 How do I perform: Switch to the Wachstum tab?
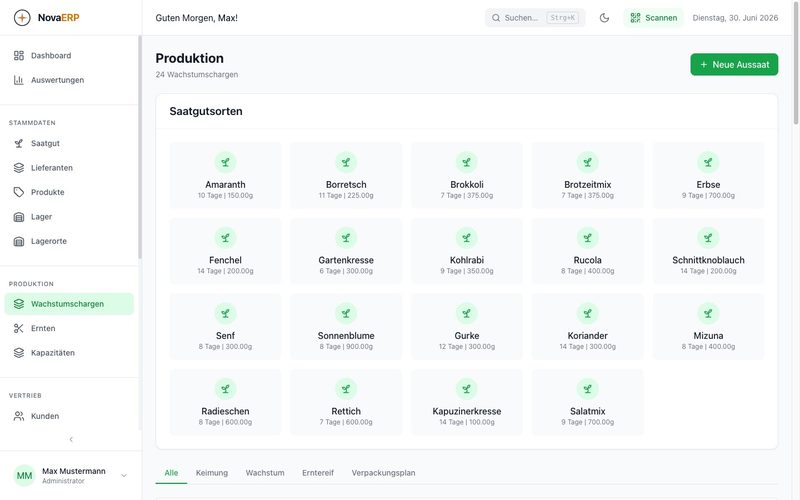click(265, 473)
